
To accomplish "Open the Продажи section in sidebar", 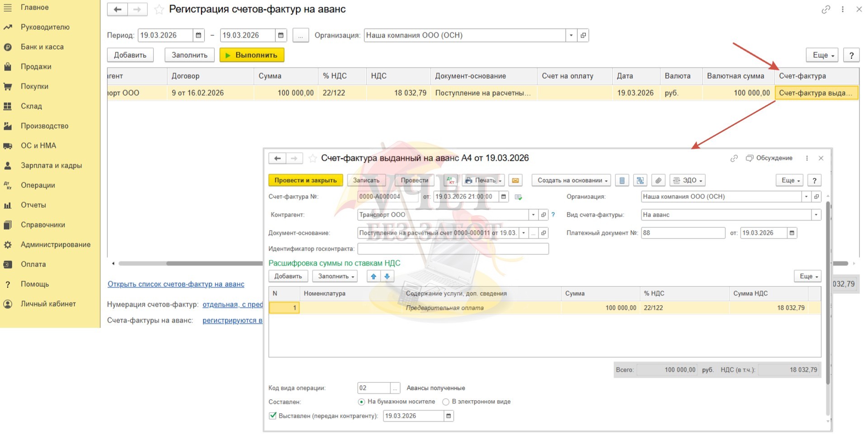I will tap(36, 66).
